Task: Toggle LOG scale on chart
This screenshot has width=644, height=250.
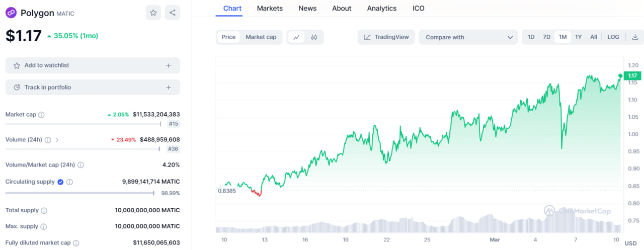Action: pos(613,37)
